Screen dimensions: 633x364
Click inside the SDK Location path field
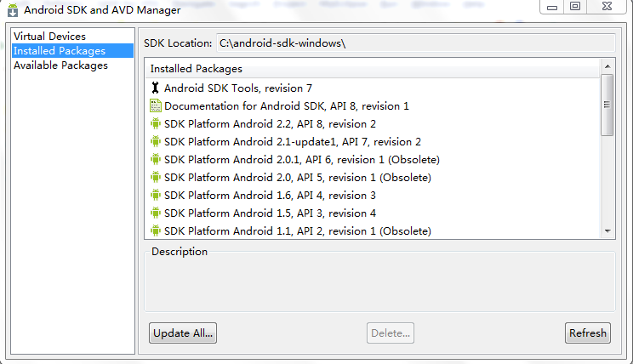pyautogui.click(x=416, y=43)
